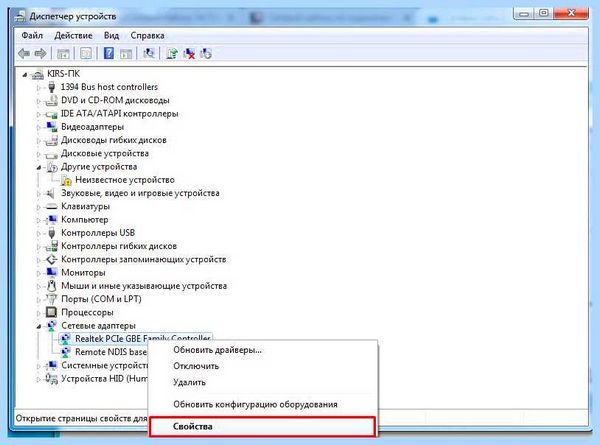Screen dimensions: 600x445
Task: Choose Обновить драйверы in context menu
Action: point(263,350)
